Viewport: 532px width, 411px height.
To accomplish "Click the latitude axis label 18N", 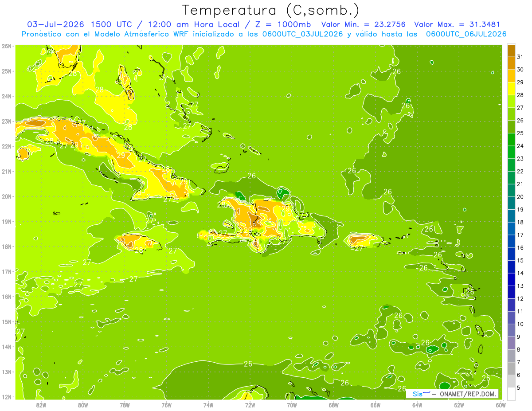I will 7,247.
